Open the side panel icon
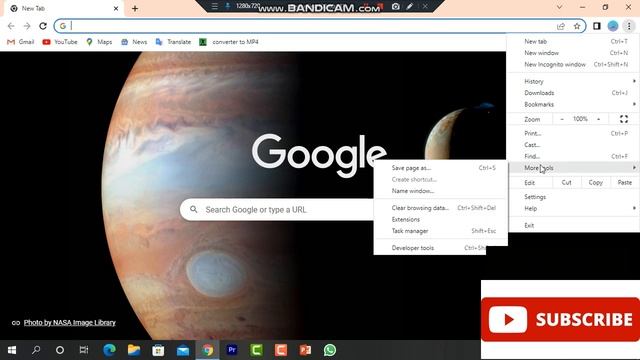Screen dimensions: 640x360 597,26
